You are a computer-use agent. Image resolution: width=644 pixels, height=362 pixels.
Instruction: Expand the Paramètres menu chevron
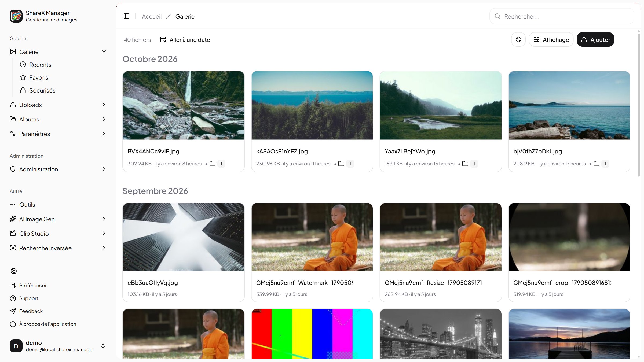coord(104,134)
